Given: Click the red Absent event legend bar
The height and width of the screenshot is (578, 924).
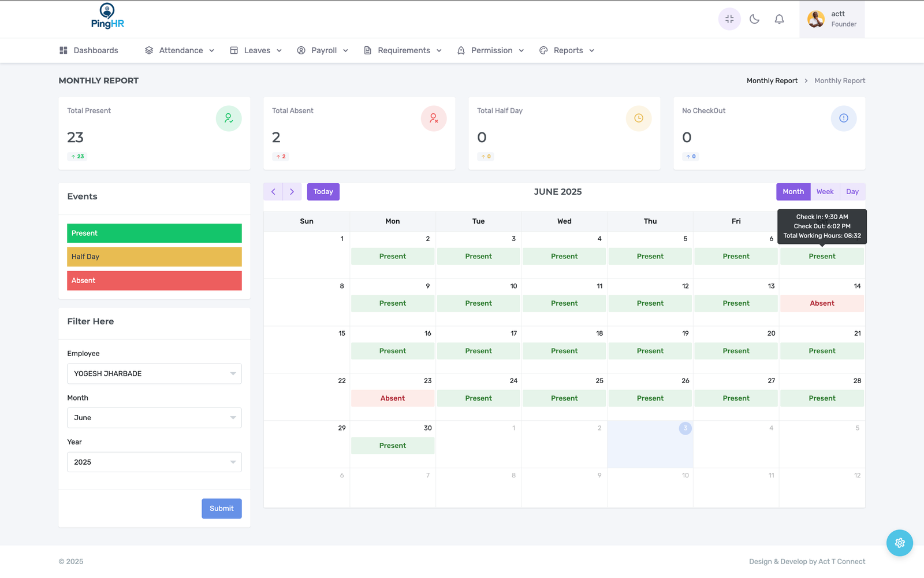Looking at the screenshot, I should coord(154,281).
